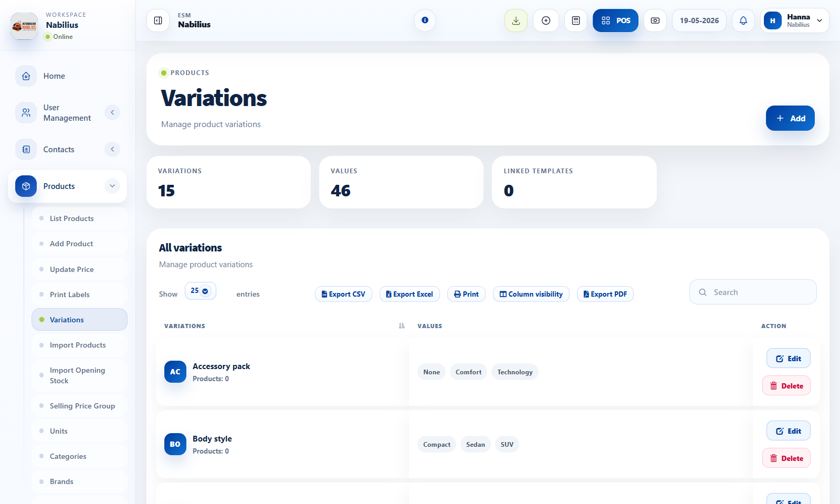Open the info icon in header
The height and width of the screenshot is (504, 840).
coord(425,20)
